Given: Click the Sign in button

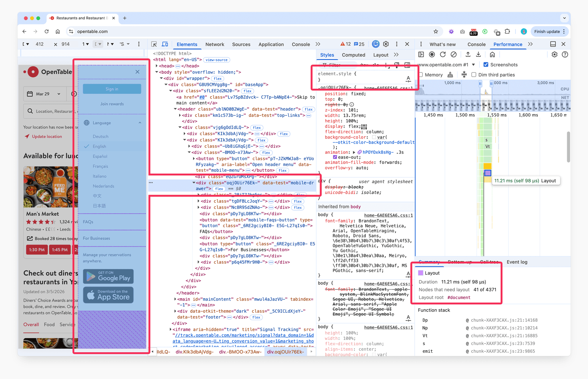Looking at the screenshot, I should pos(112,89).
